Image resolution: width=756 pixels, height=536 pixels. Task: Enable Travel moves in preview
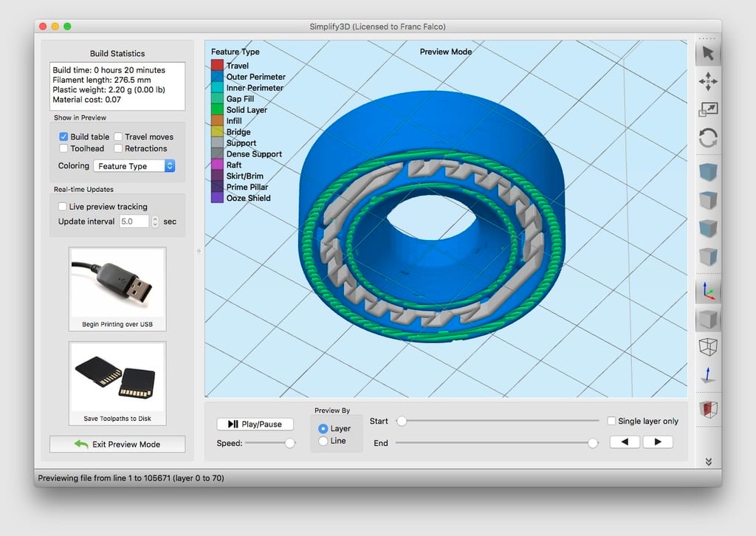coord(118,137)
